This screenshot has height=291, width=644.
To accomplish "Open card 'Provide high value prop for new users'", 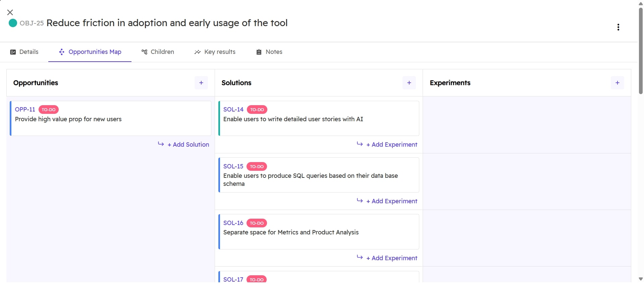I will 111,119.
